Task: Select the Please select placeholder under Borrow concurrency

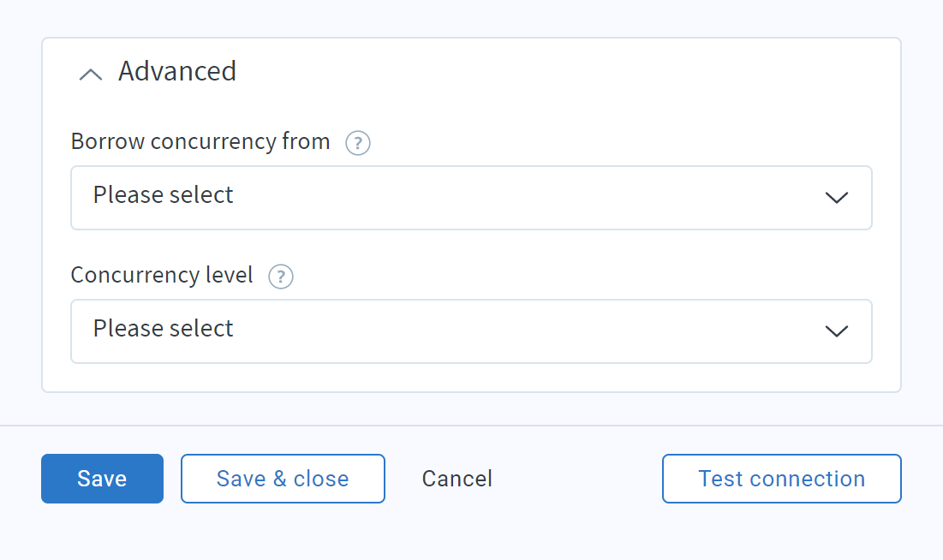Action: click(x=163, y=195)
